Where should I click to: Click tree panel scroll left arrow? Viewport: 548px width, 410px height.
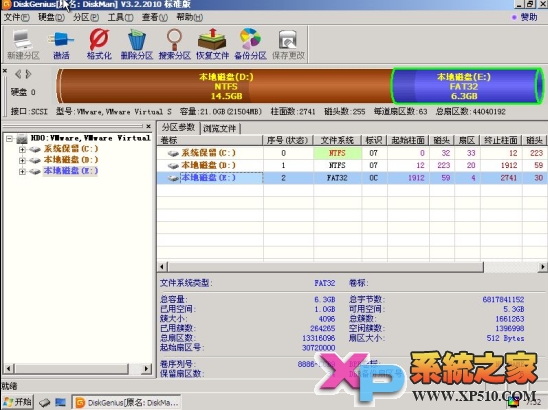point(8,368)
